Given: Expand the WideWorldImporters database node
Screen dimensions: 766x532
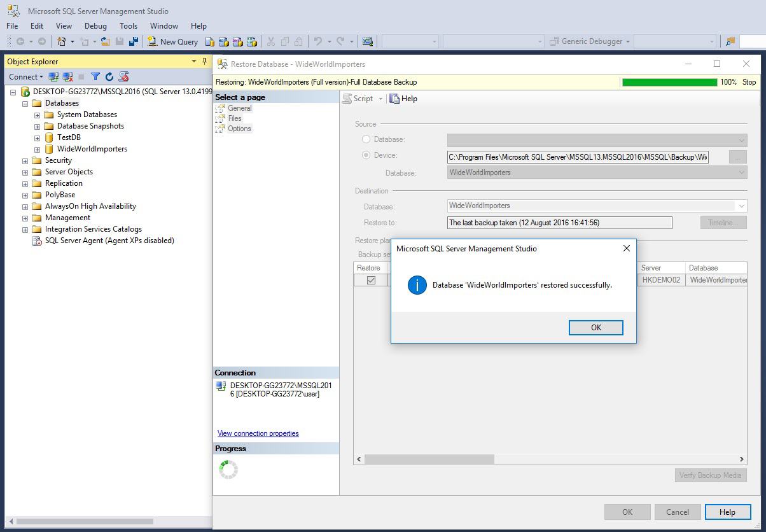Looking at the screenshot, I should click(x=37, y=149).
